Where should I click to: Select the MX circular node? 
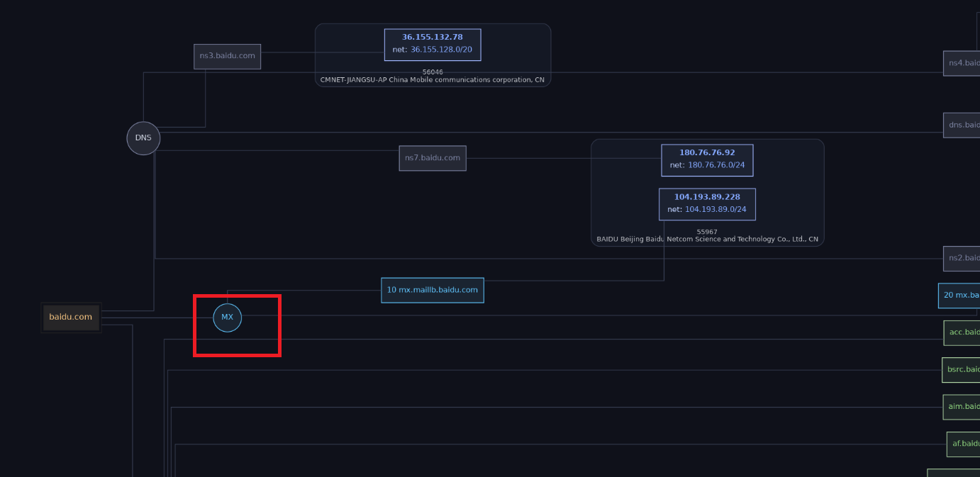coord(227,318)
